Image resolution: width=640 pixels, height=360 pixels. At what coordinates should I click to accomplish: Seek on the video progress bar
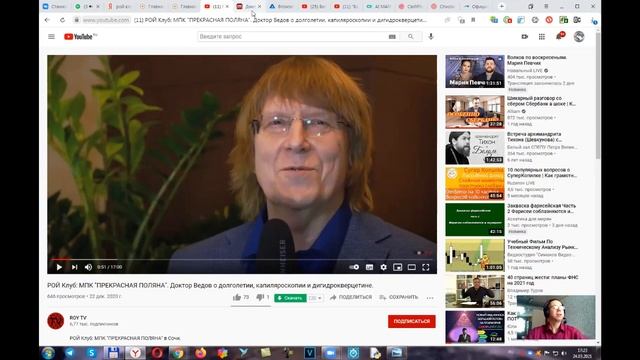coord(242,259)
